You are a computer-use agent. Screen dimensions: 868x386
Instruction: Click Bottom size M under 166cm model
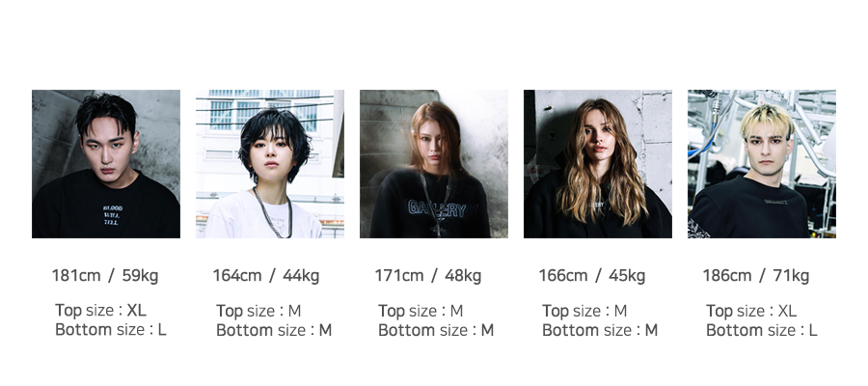click(600, 330)
